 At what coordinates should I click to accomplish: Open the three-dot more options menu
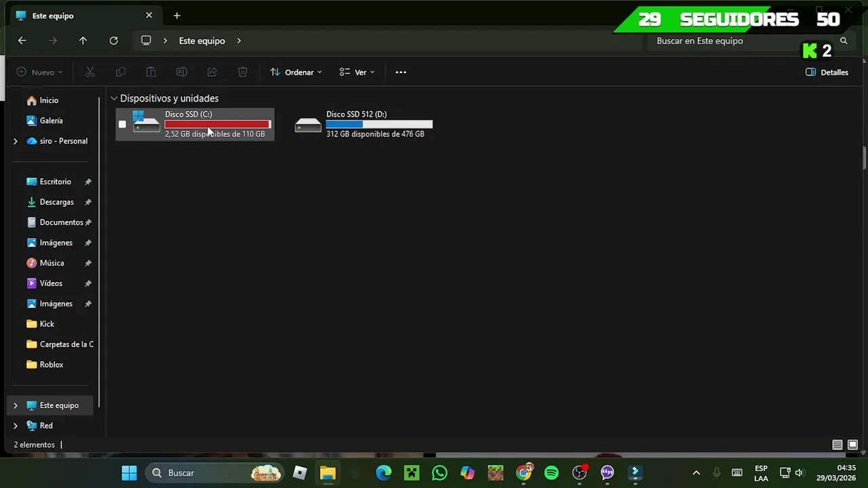coord(401,72)
